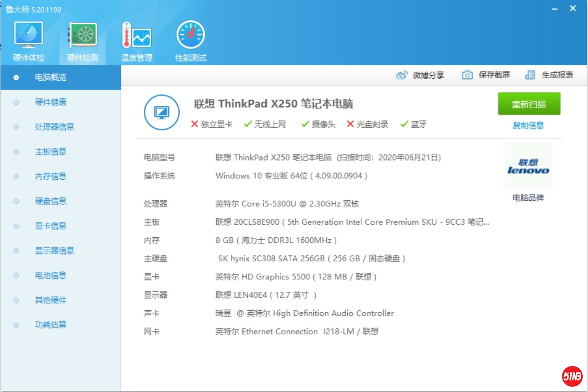Click the computer monitor overview icon
This screenshot has width=588, height=392.
click(162, 112)
